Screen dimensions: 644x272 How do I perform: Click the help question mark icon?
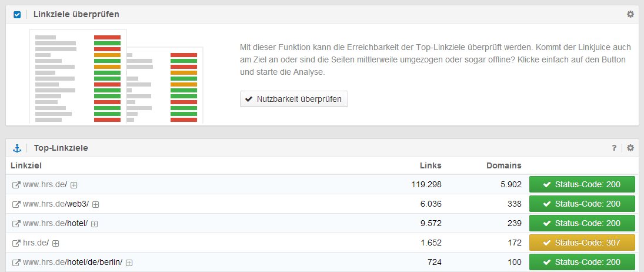[614, 148]
